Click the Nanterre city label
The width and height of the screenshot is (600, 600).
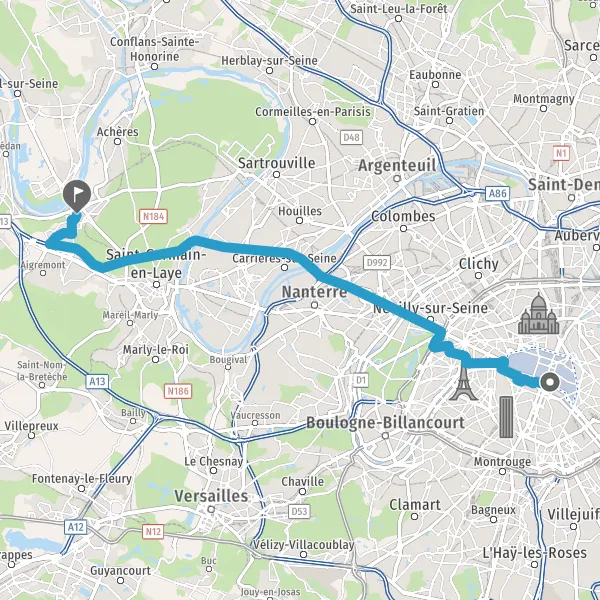(315, 292)
